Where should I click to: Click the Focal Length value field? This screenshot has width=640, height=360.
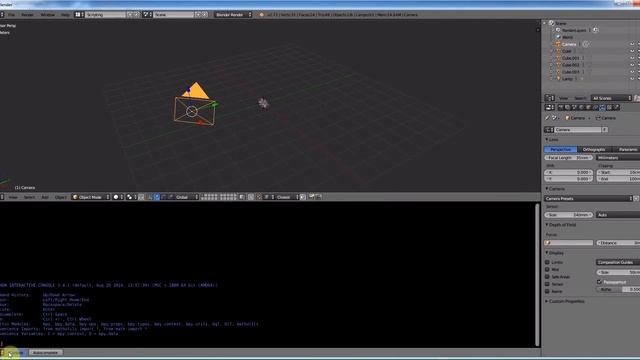(569, 158)
